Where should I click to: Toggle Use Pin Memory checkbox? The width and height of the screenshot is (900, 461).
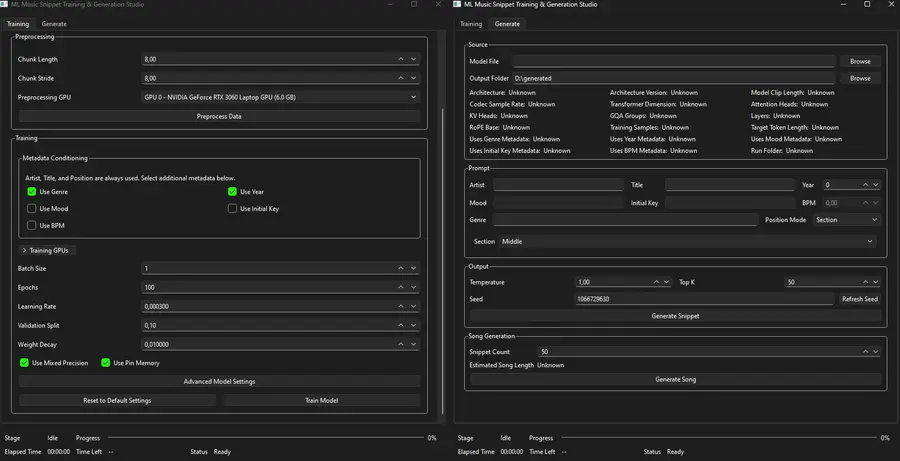click(106, 363)
